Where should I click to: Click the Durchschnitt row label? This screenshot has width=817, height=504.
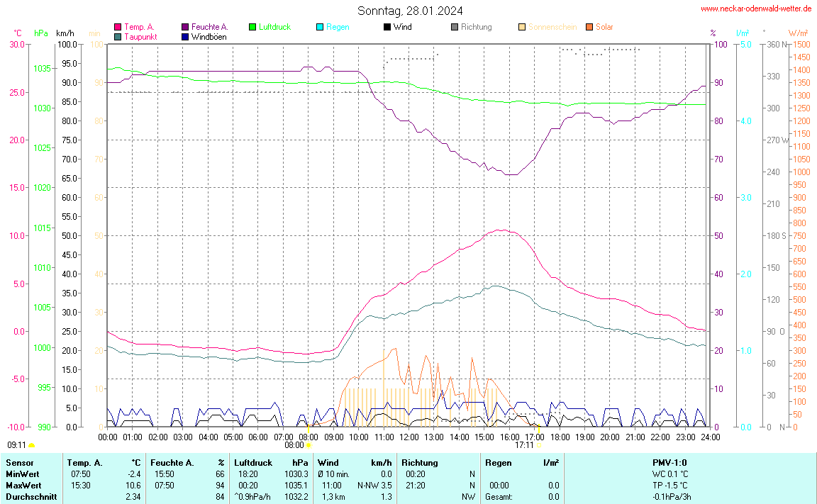pos(31,496)
